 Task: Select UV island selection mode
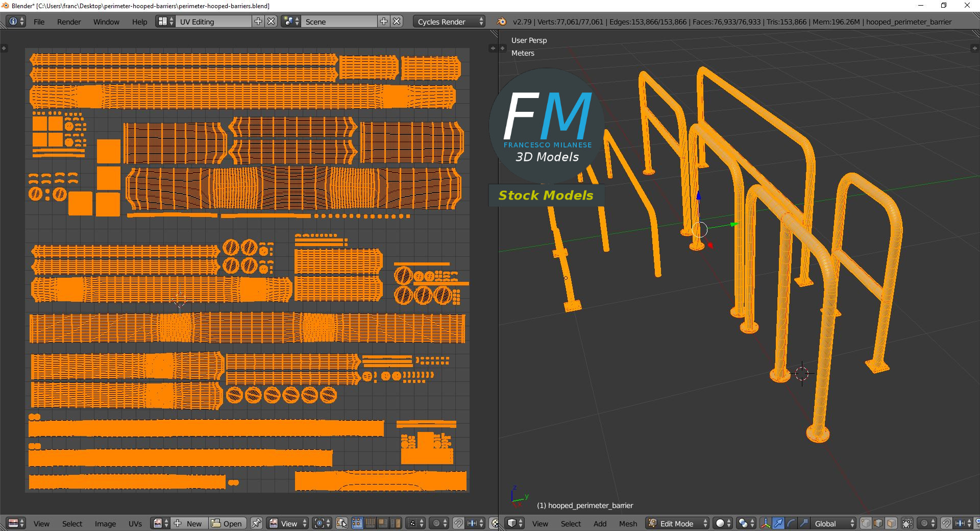(396, 523)
